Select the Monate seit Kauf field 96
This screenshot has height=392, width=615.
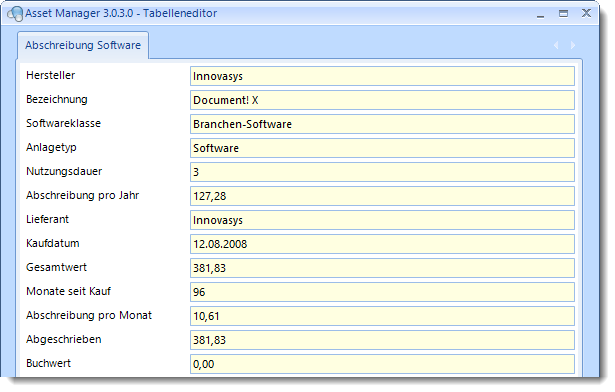click(x=382, y=292)
